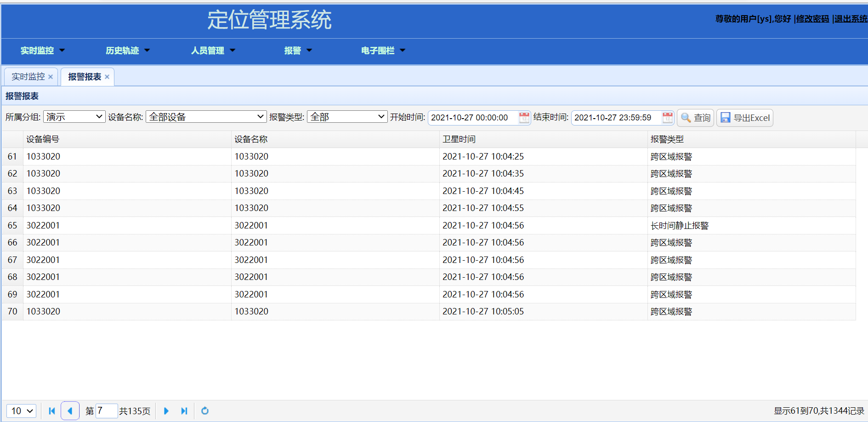Click the 修改密码 link

(x=812, y=19)
